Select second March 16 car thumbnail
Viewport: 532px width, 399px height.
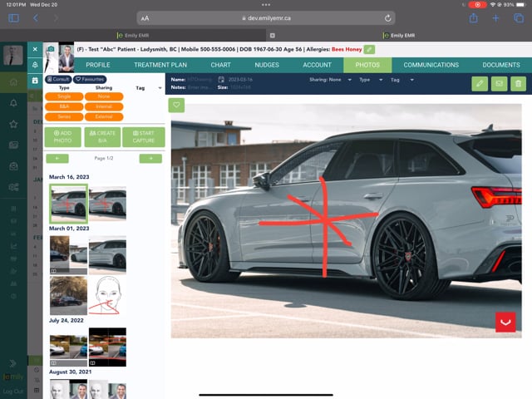[107, 204]
